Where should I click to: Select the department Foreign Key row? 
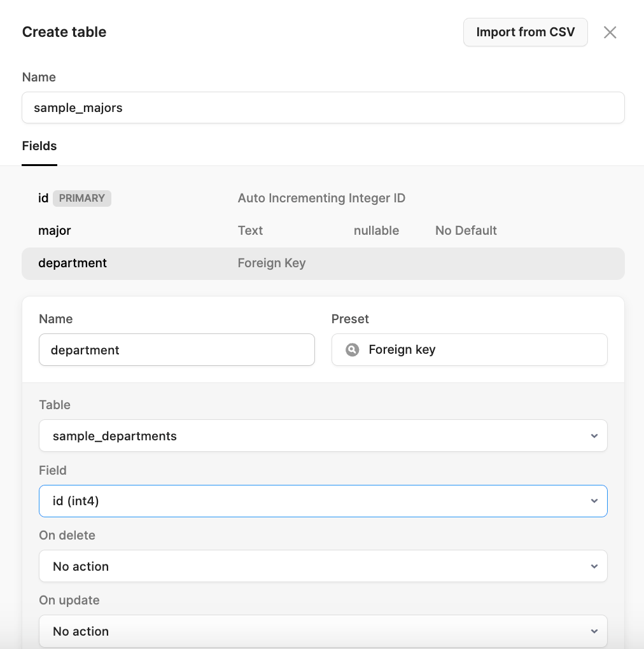coord(323,263)
